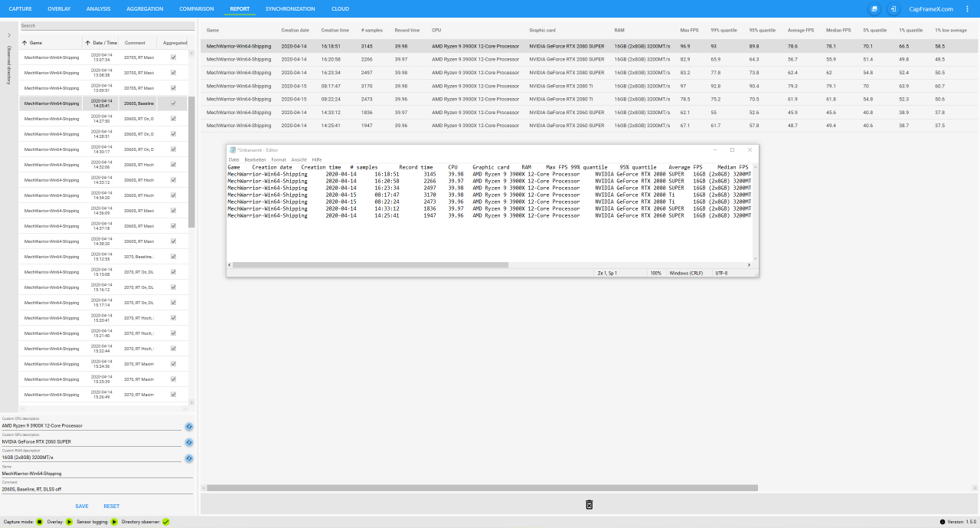Screen dimensions: 980x528
Task: Open the Ansicht menu in Editor
Action: (299, 159)
